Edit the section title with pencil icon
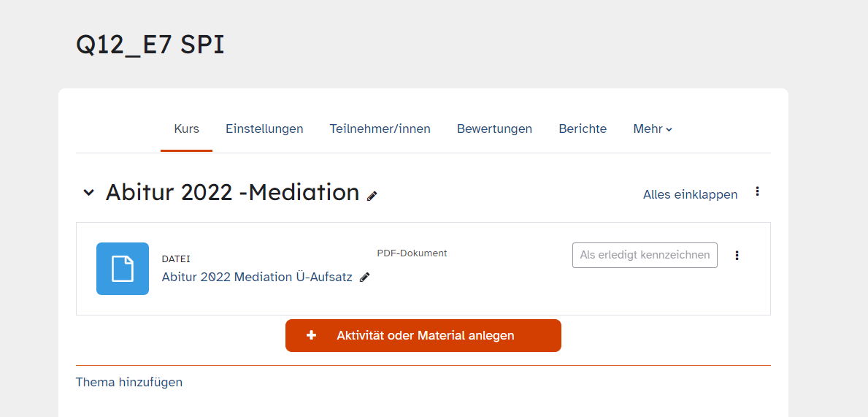The height and width of the screenshot is (417, 868). [372, 196]
